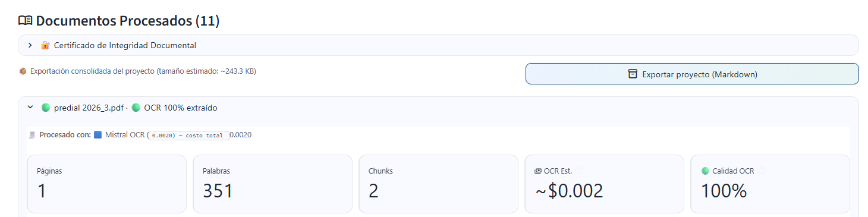Open the help tooltip icon next to OCR Est.
The height and width of the screenshot is (217, 868).
579,171
